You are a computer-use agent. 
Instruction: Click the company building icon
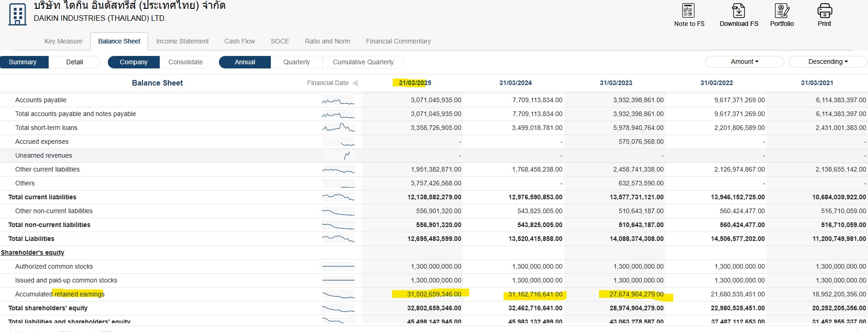(x=18, y=15)
